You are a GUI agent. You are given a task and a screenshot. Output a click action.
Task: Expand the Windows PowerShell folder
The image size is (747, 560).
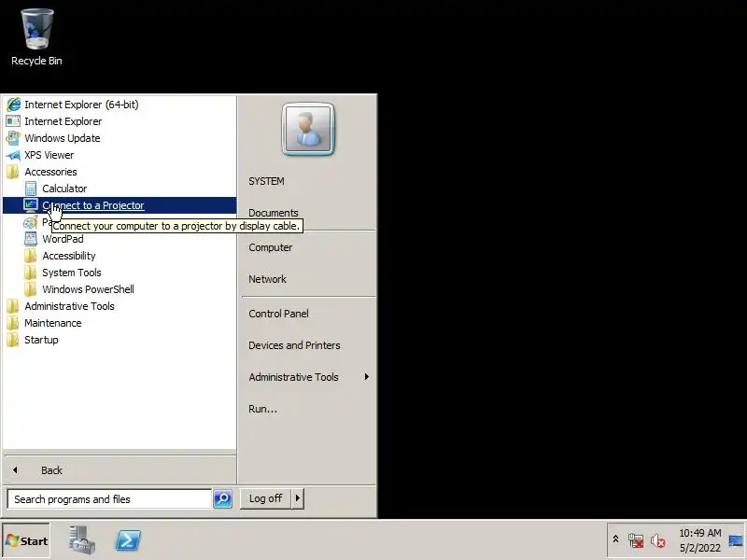click(x=120, y=289)
